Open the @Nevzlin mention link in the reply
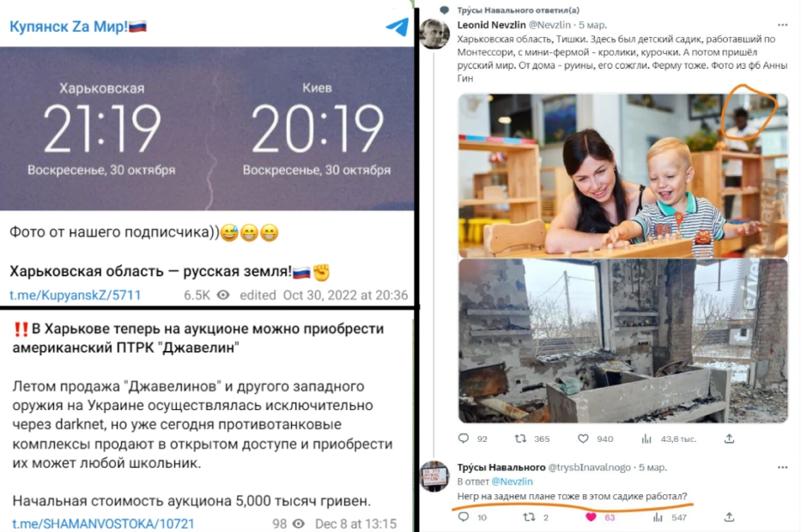 pyautogui.click(x=512, y=481)
